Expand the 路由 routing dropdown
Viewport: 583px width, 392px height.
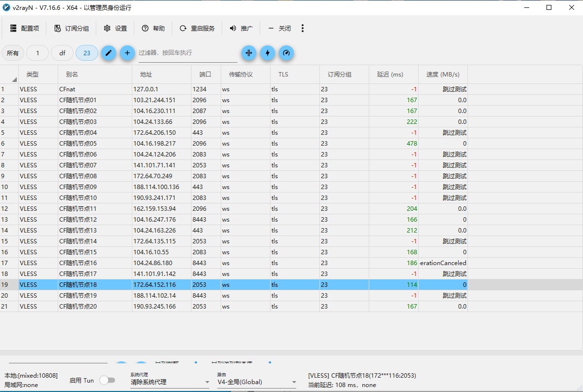click(256, 382)
